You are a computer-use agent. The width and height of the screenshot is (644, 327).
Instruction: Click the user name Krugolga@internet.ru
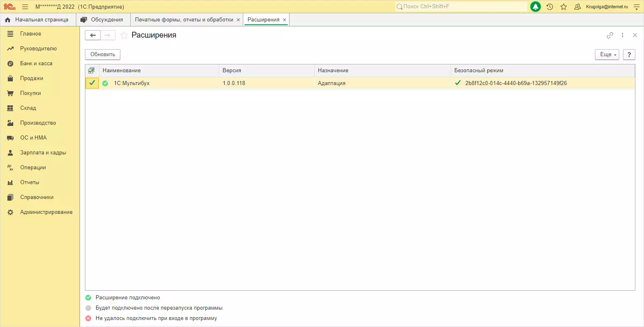[607, 7]
